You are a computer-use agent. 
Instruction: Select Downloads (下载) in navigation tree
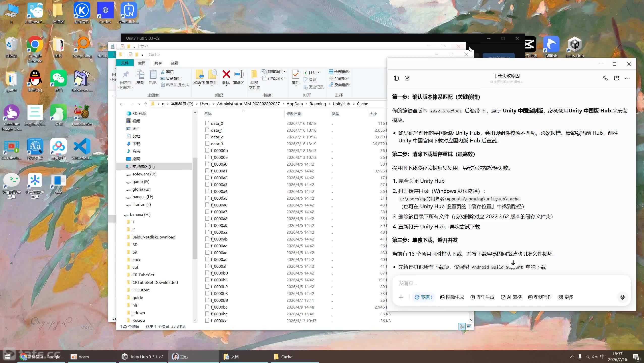136,144
